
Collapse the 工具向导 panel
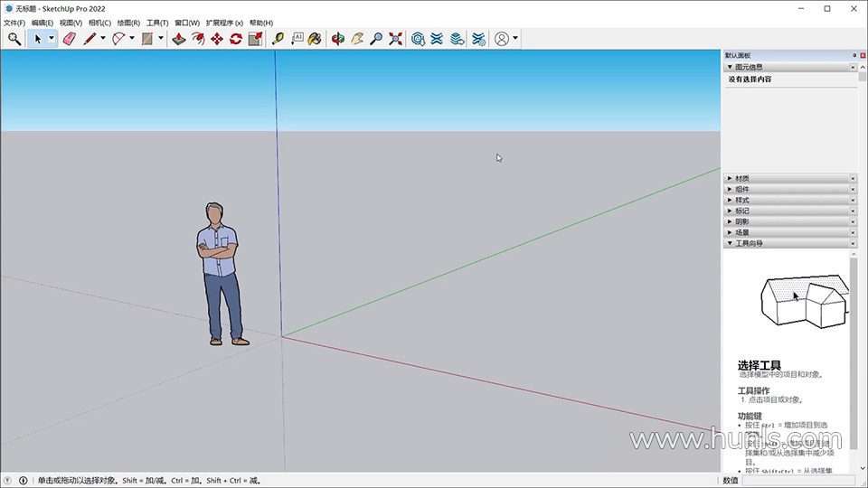click(730, 243)
